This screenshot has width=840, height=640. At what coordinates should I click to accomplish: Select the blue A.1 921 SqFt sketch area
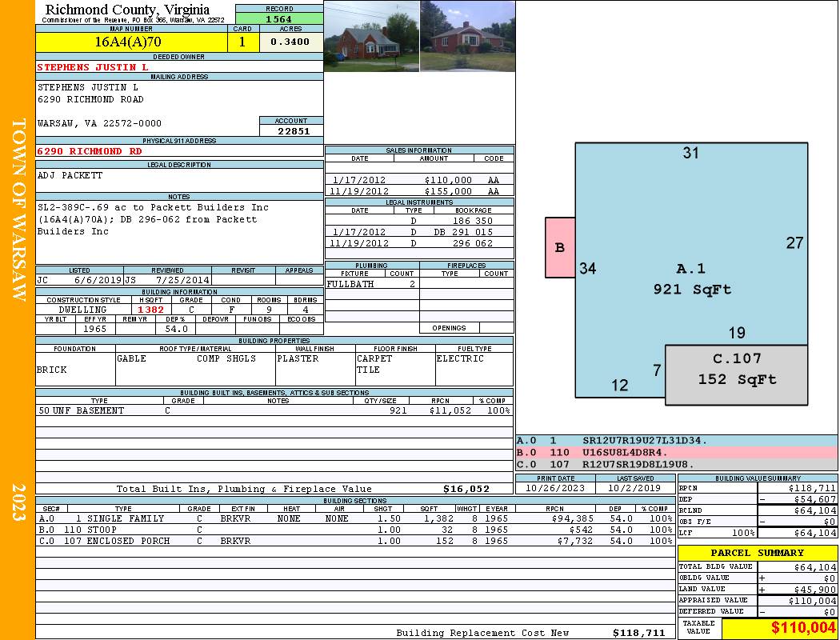click(x=691, y=272)
